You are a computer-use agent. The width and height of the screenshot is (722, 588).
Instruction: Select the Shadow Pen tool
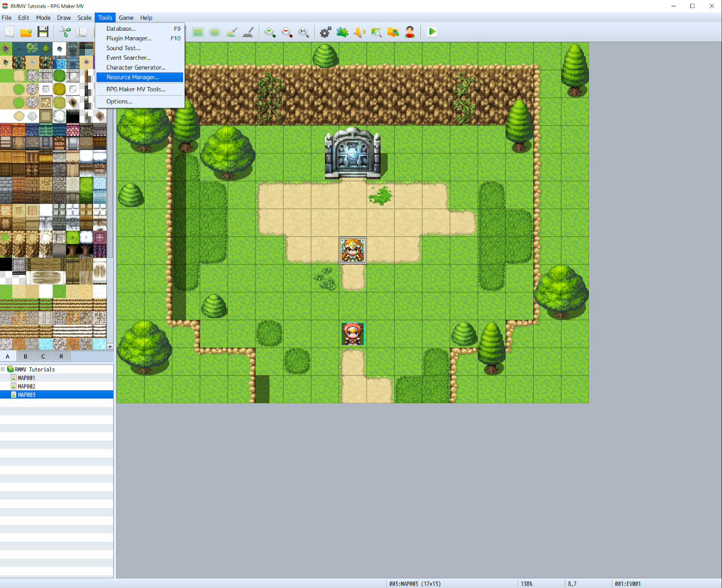[x=248, y=32]
